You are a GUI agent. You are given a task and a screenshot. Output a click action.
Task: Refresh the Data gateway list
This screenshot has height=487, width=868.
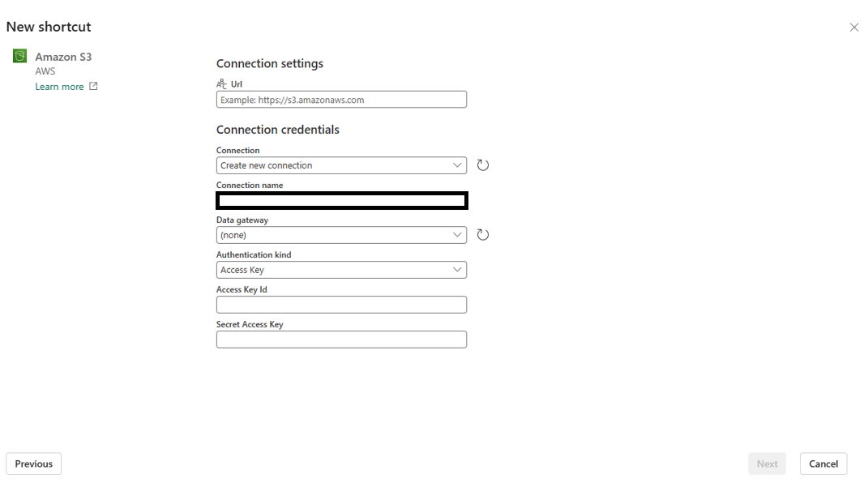pyautogui.click(x=483, y=235)
